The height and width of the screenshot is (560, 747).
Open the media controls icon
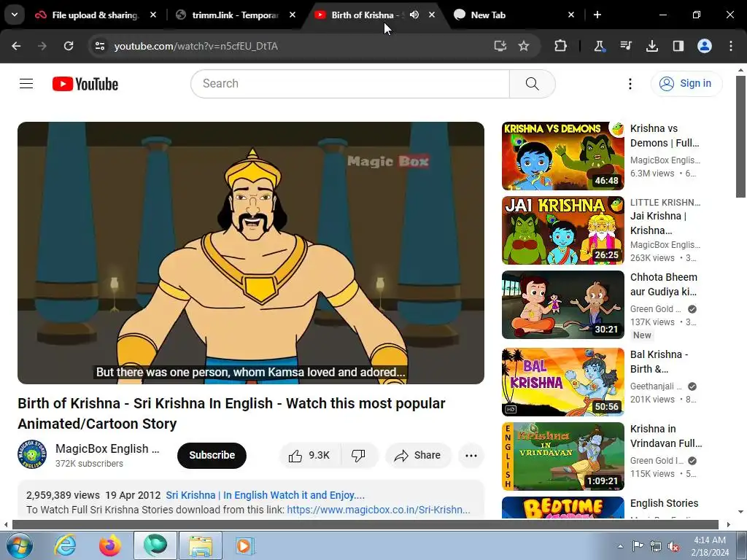[x=625, y=46]
